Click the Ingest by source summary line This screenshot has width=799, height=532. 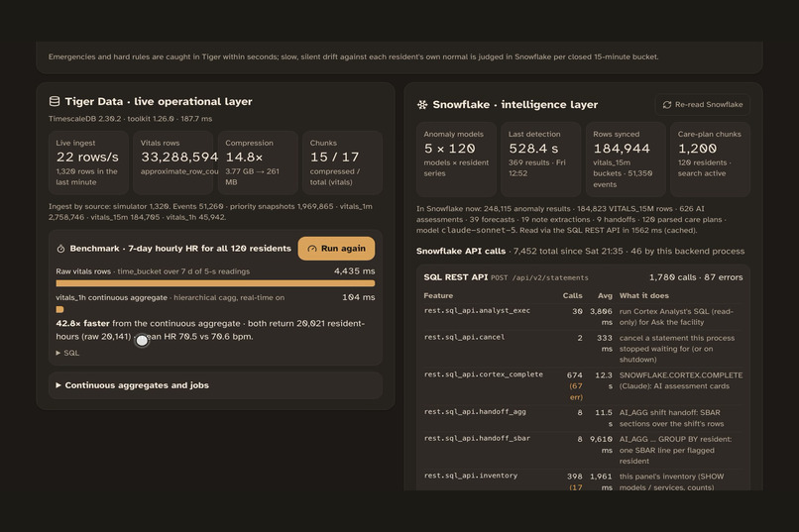point(211,212)
